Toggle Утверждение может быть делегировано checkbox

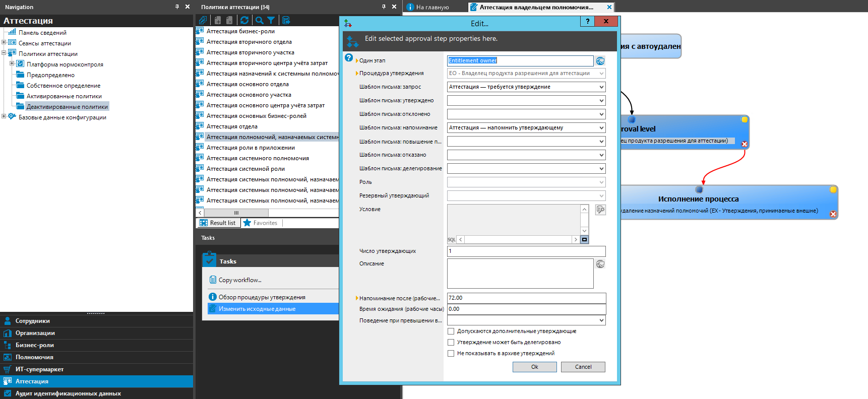coord(451,343)
